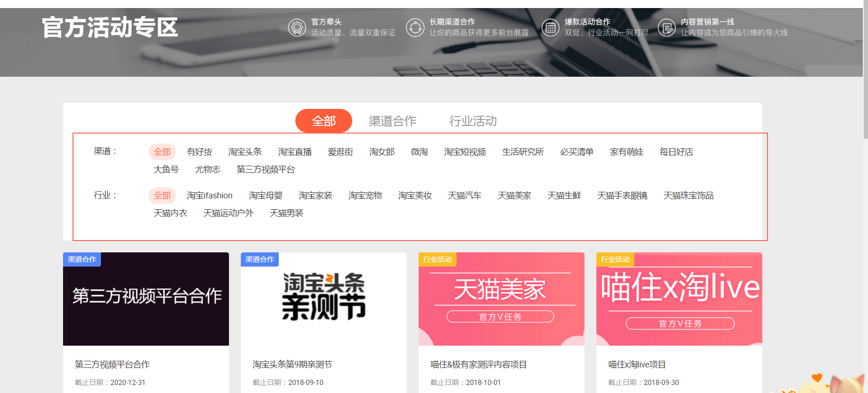The height and width of the screenshot is (393, 868).
Task: Filter channel by 家有萌娃
Action: click(627, 152)
